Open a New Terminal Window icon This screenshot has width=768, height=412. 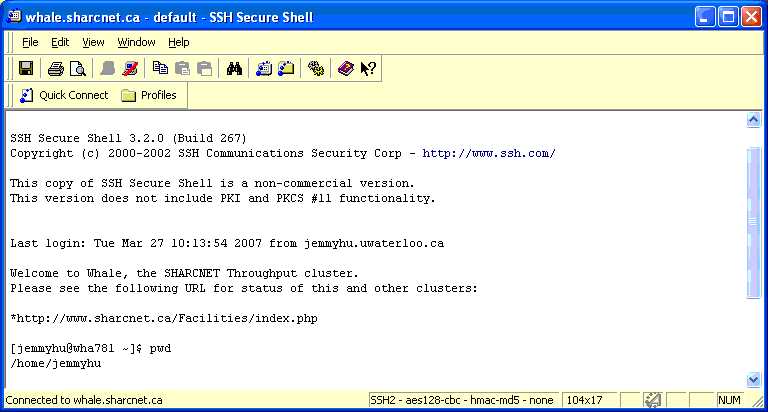265,69
